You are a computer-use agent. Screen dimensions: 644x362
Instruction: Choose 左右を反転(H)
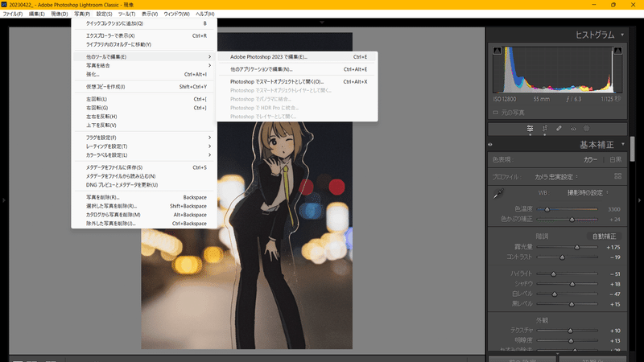[144, 117]
